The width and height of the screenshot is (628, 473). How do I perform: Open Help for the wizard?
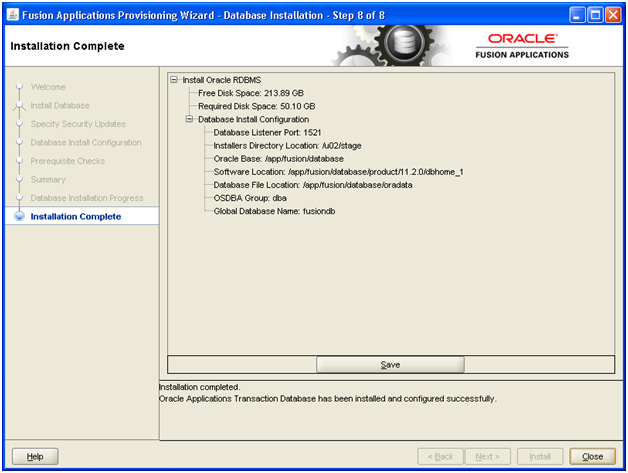35,456
